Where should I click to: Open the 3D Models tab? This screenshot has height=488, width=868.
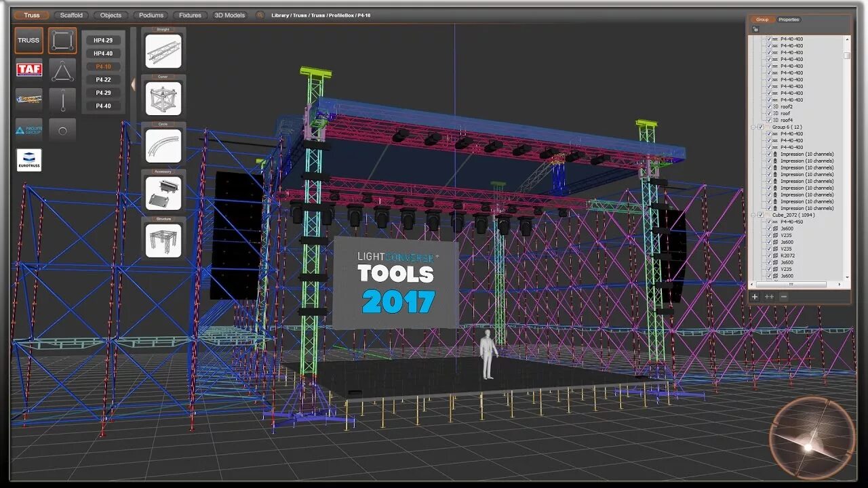[229, 15]
